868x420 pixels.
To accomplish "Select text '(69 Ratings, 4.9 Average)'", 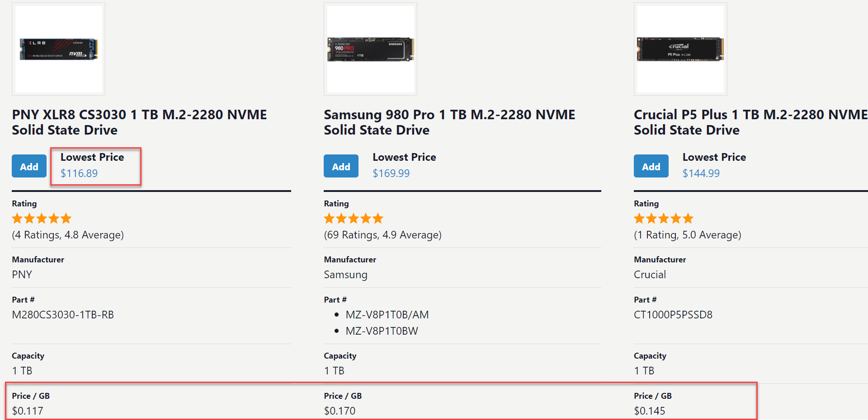I will [383, 235].
